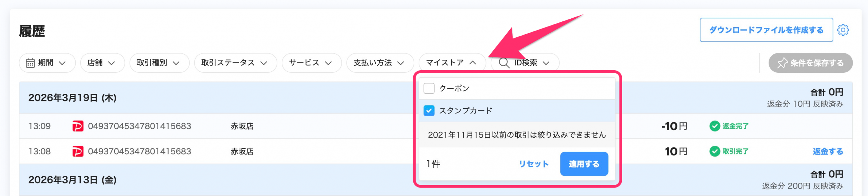Check the クーポン checkbox

[429, 88]
